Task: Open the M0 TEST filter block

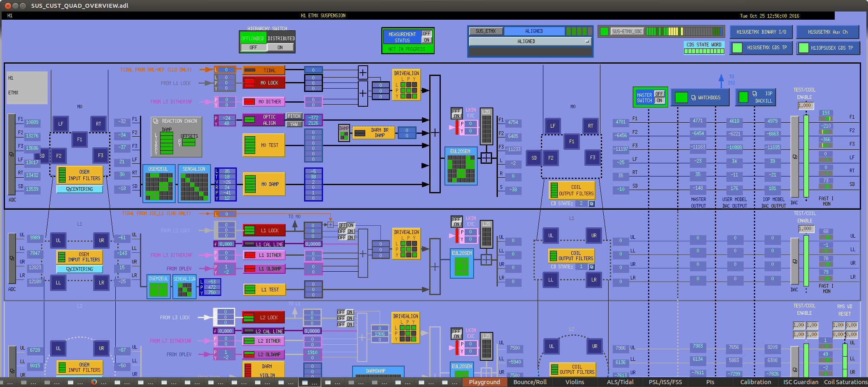Action: pos(263,145)
